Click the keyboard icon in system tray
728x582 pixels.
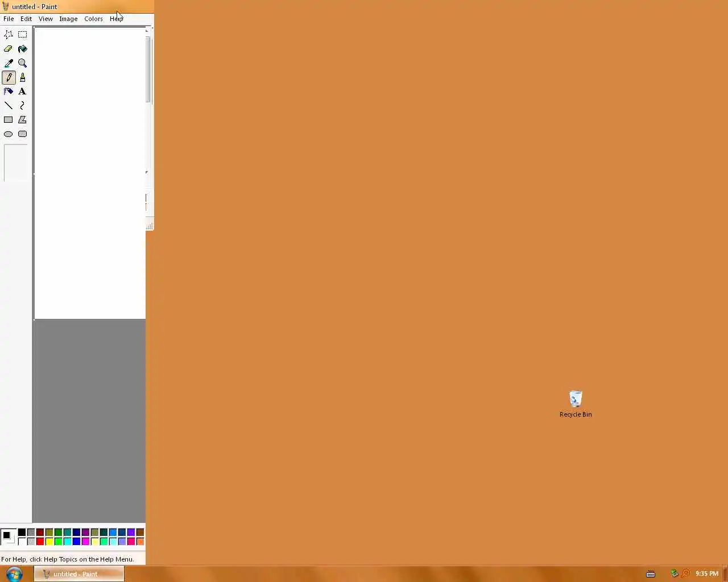(x=651, y=574)
